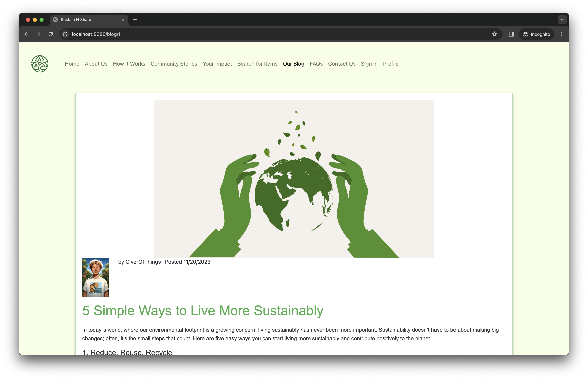Image resolution: width=588 pixels, height=380 pixels.
Task: Select Our Blog in the navbar
Action: click(x=293, y=64)
